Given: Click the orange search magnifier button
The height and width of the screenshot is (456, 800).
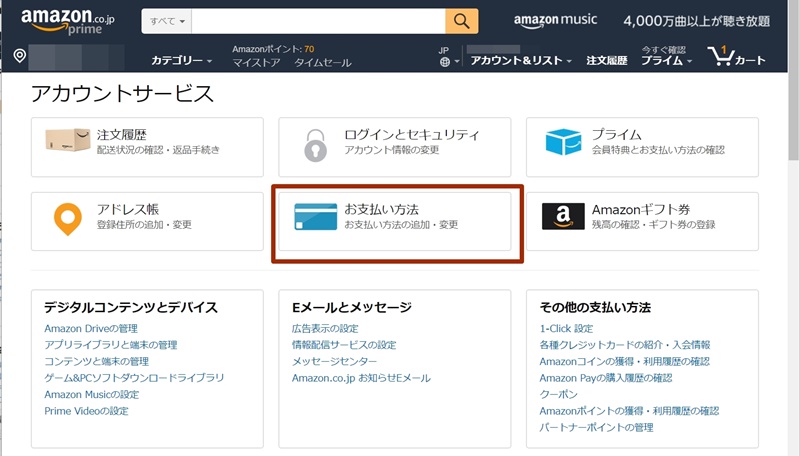Looking at the screenshot, I should (461, 21).
